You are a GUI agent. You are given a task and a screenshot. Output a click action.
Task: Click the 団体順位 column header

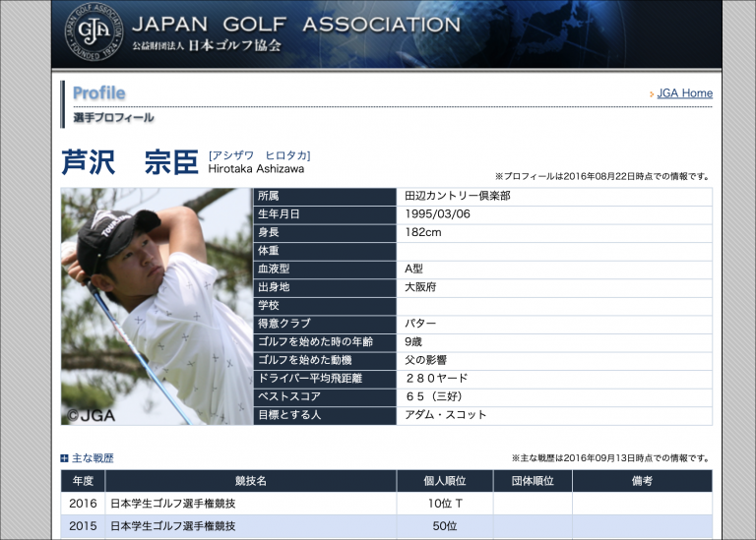click(x=532, y=481)
